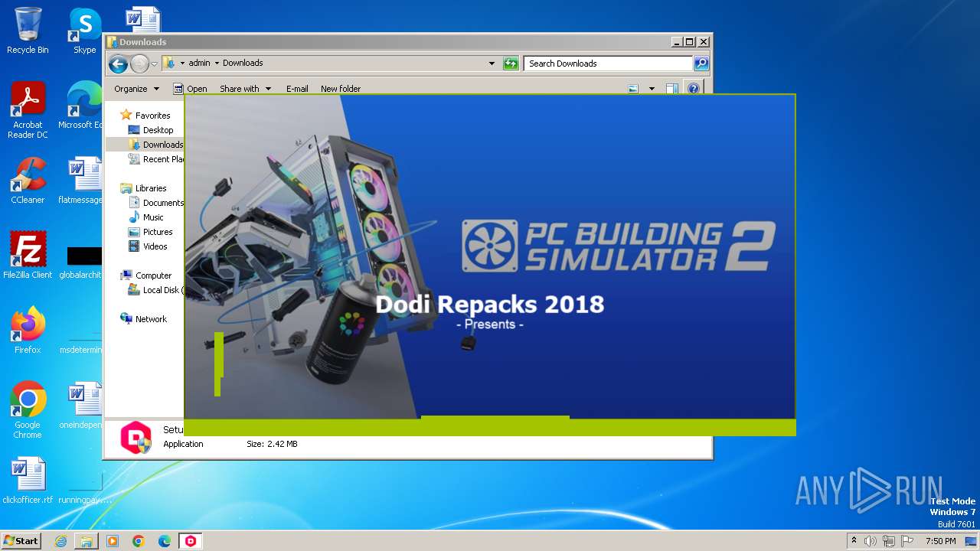Open globalarchit black desktop file
The image size is (980, 551).
point(80,262)
